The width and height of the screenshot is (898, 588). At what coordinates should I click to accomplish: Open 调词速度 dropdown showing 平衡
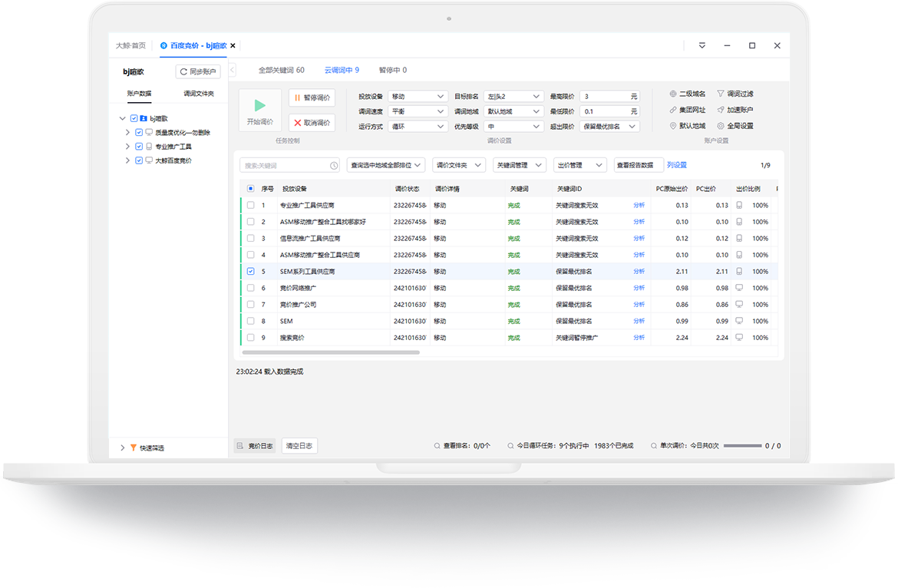(x=418, y=111)
